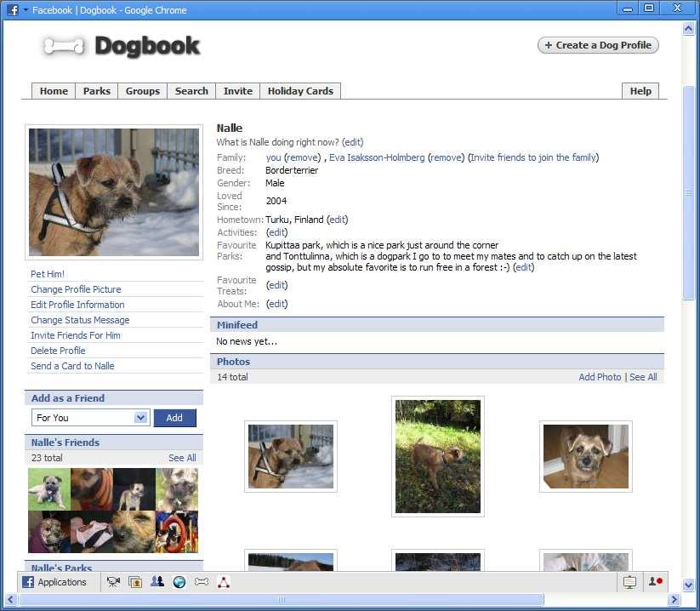Open Nalle's large profile picture
This screenshot has width=700, height=611.
coord(114,192)
